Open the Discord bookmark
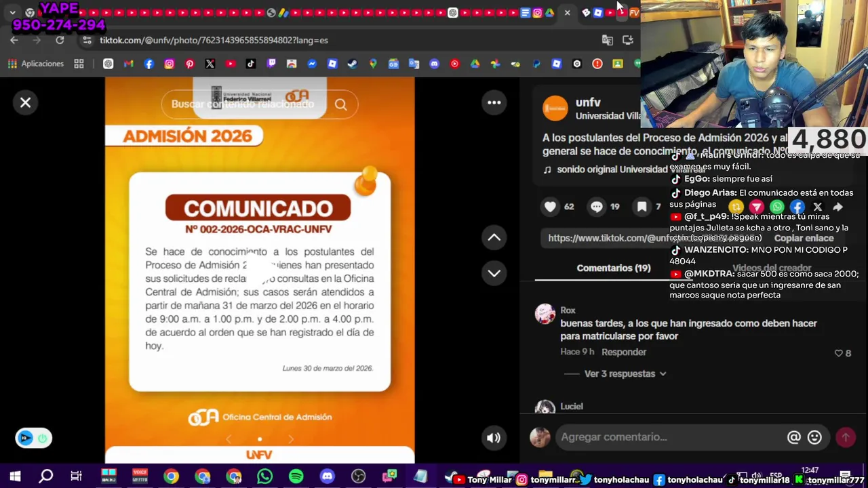This screenshot has height=488, width=868. click(434, 64)
